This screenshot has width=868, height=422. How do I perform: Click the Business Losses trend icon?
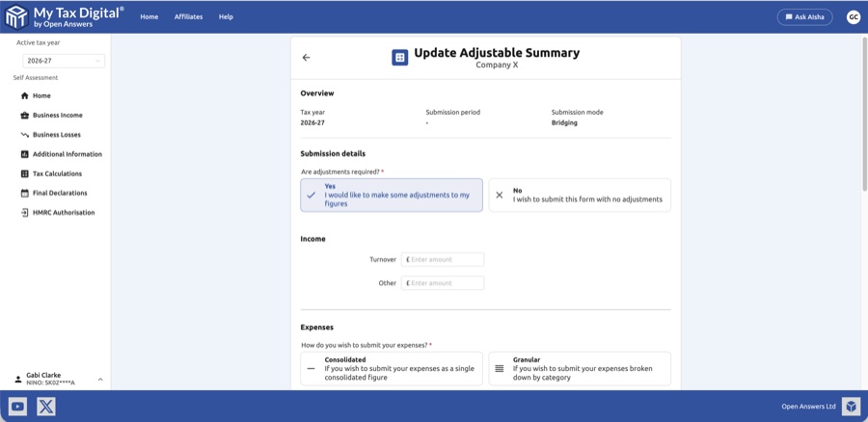(x=24, y=134)
